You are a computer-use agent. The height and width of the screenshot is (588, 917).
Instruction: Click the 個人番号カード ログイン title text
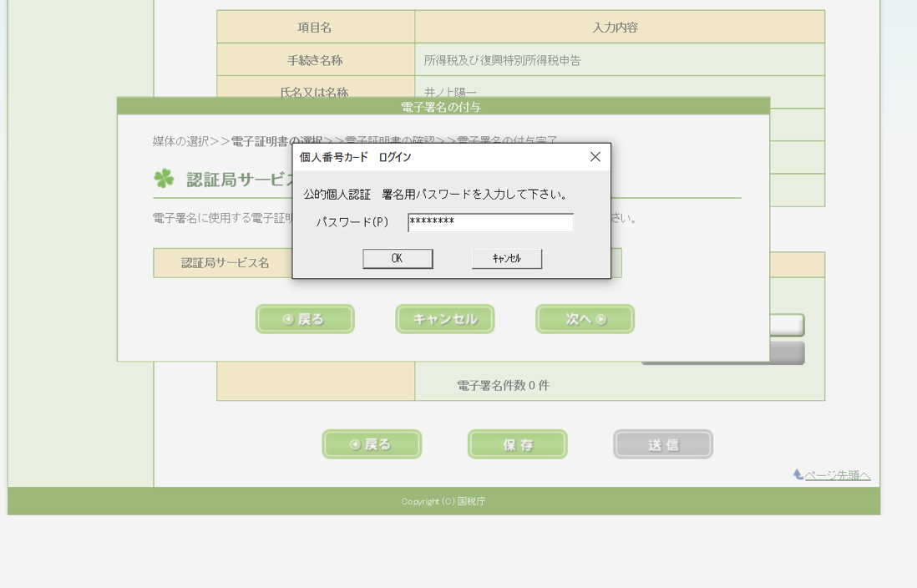tap(356, 157)
